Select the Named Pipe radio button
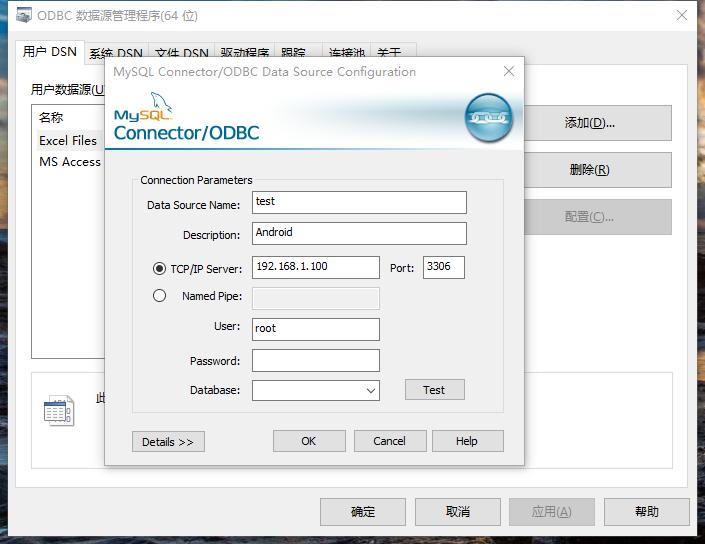This screenshot has width=705, height=544. (159, 296)
